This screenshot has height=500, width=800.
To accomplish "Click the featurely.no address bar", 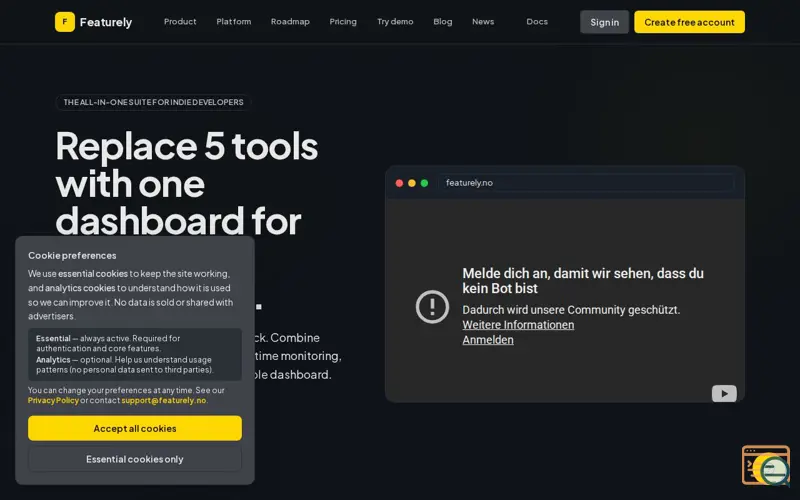I will point(586,183).
